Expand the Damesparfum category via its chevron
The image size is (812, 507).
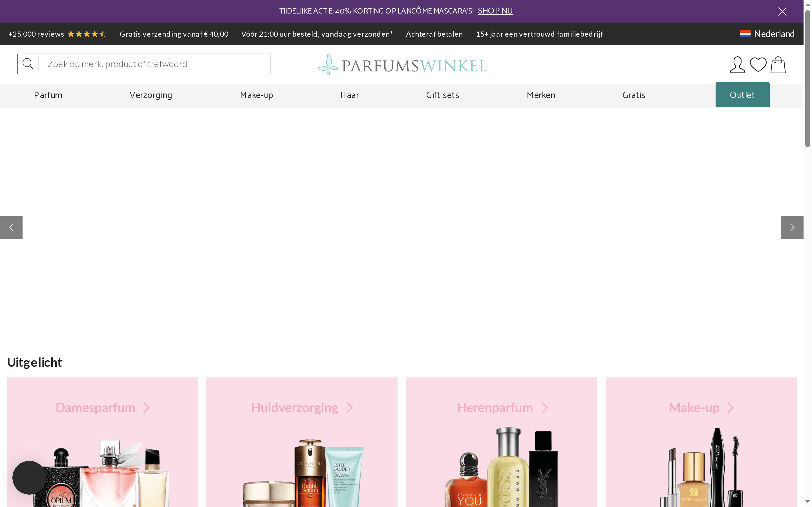pos(147,407)
